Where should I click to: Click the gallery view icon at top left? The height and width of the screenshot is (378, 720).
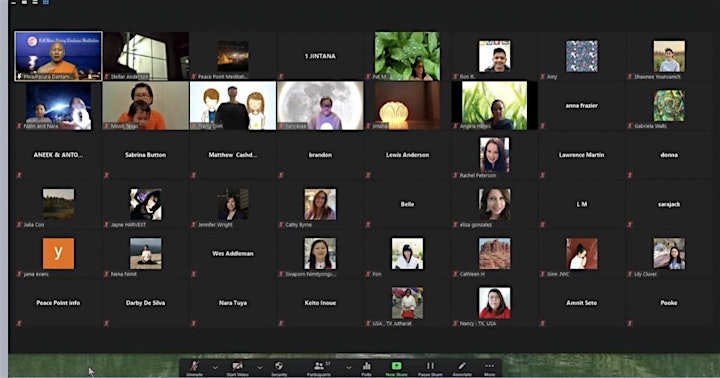[46, 2]
